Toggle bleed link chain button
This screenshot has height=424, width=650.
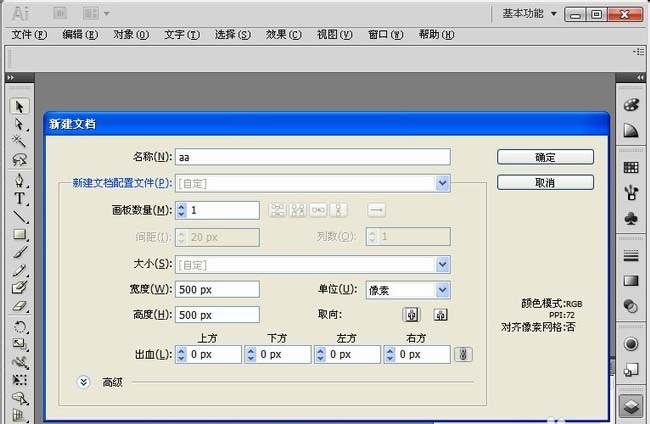point(463,354)
